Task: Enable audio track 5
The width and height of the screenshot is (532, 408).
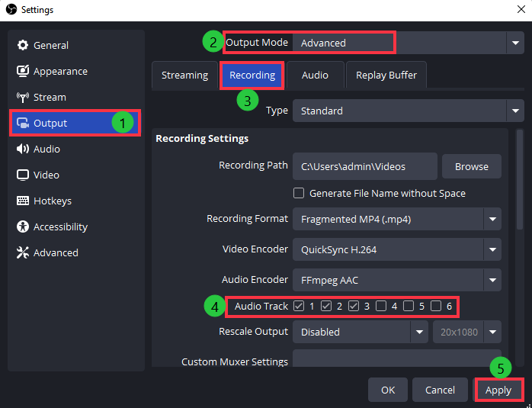Action: click(409, 306)
